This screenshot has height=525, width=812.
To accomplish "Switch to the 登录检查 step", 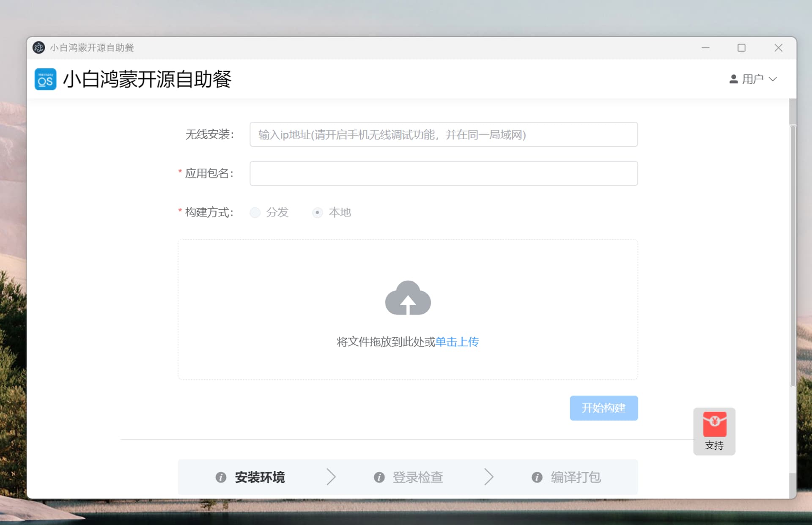I will point(417,477).
